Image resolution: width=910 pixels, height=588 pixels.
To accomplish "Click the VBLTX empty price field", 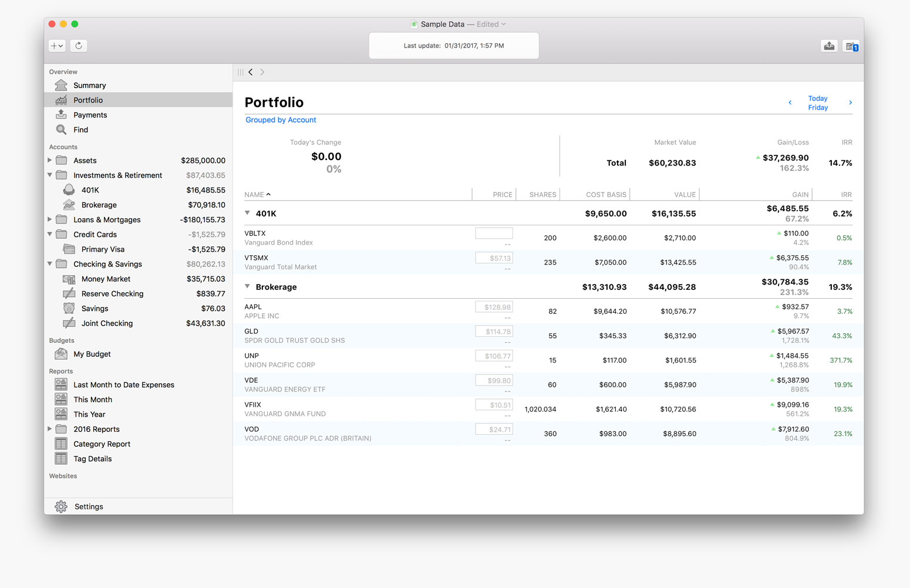I will [494, 233].
